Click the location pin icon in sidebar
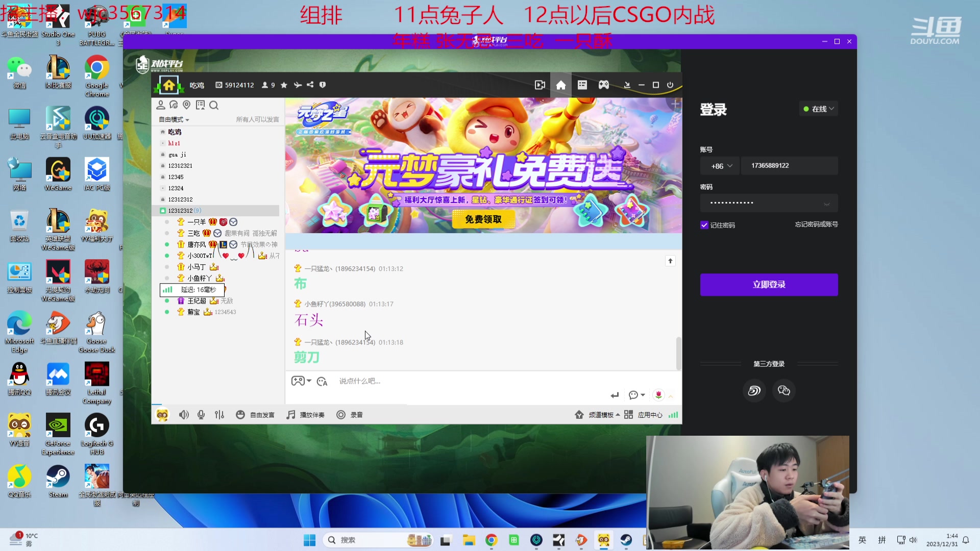Image resolution: width=980 pixels, height=551 pixels. [x=187, y=105]
